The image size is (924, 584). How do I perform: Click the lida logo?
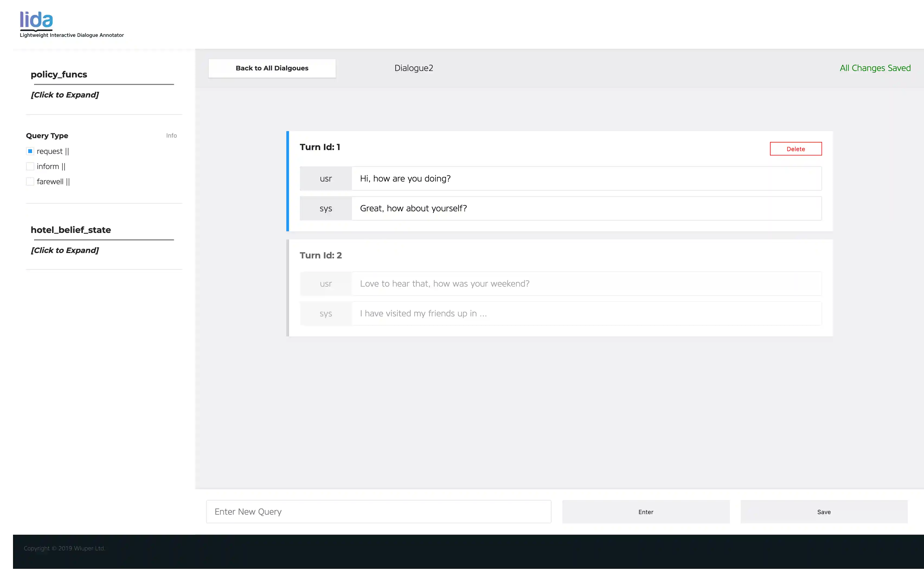[36, 19]
